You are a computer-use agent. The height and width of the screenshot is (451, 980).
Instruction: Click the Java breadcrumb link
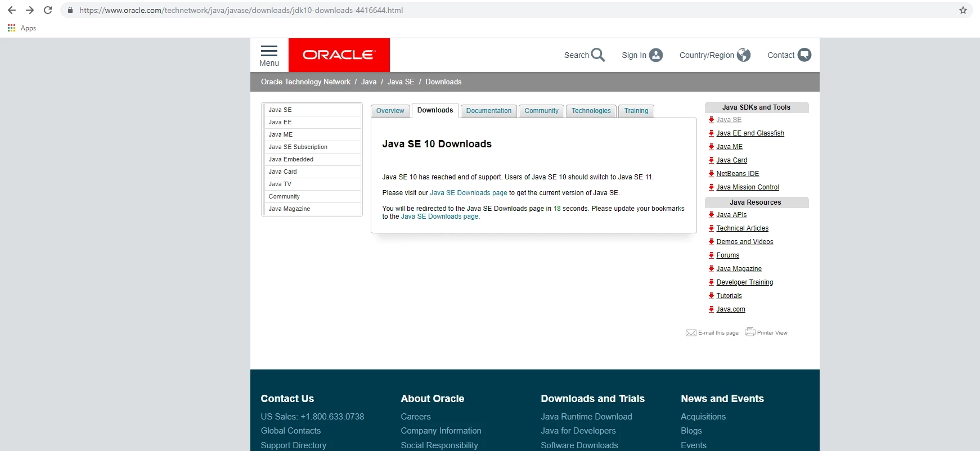(x=368, y=82)
